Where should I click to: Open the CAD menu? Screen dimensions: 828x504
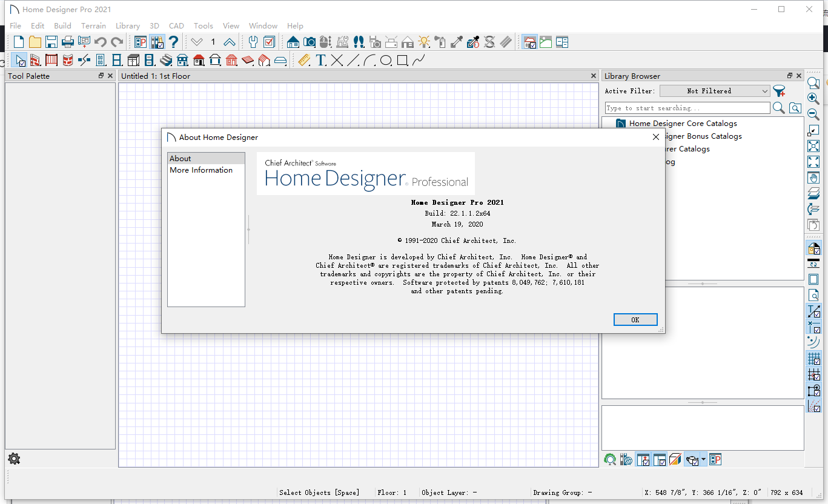coord(176,26)
